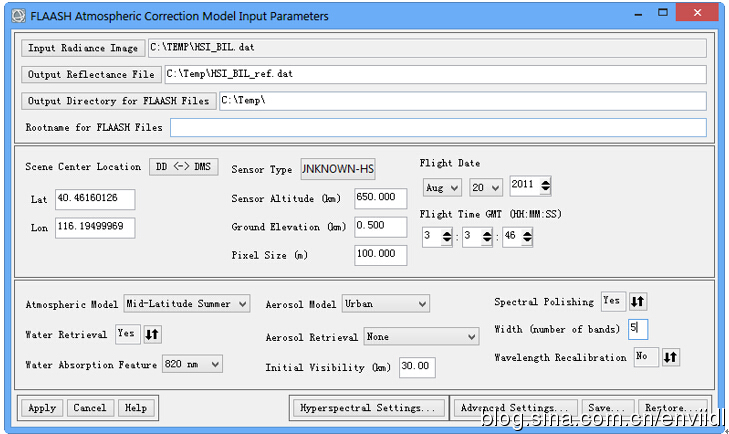This screenshot has width=729, height=434.
Task: Click the Flight Date year value 2011
Action: point(525,185)
